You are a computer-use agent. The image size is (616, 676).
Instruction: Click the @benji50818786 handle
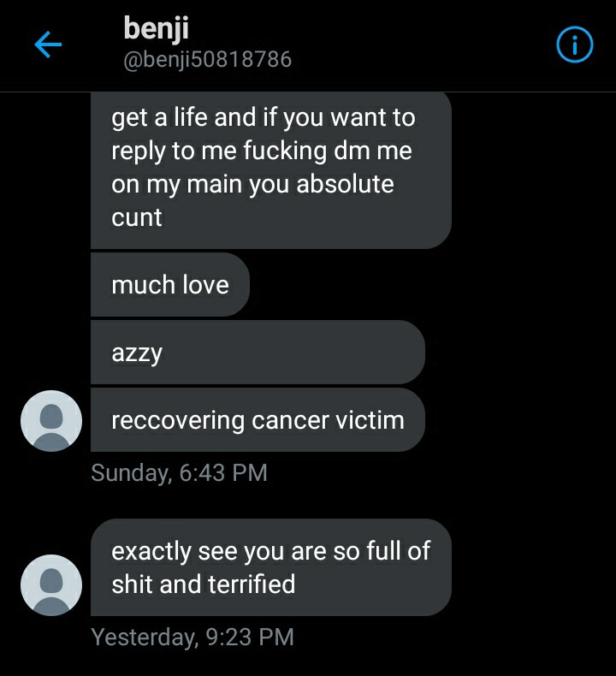point(207,59)
